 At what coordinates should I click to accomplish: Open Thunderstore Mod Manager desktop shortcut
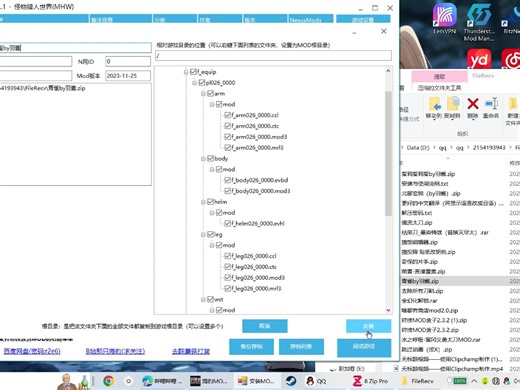479,22
